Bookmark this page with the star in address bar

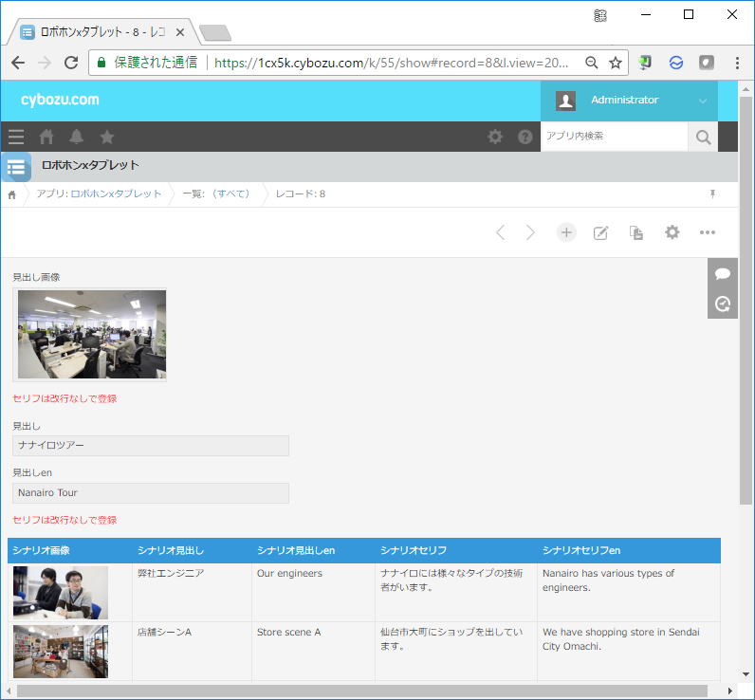(616, 63)
